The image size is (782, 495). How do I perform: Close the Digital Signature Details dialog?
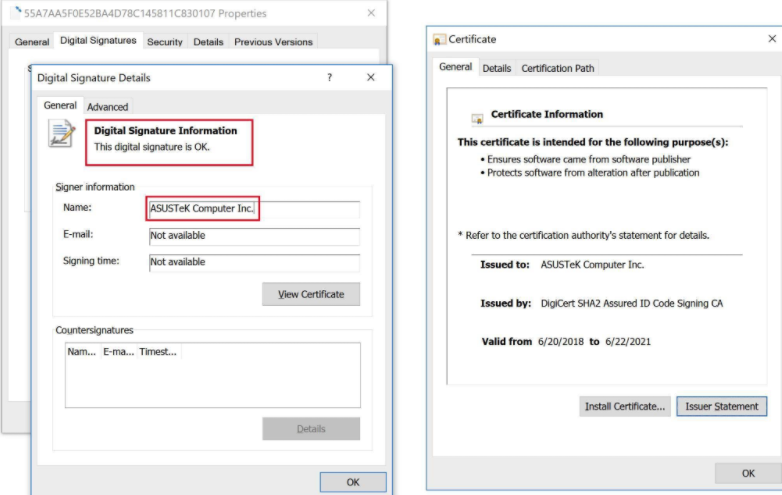pyautogui.click(x=371, y=78)
